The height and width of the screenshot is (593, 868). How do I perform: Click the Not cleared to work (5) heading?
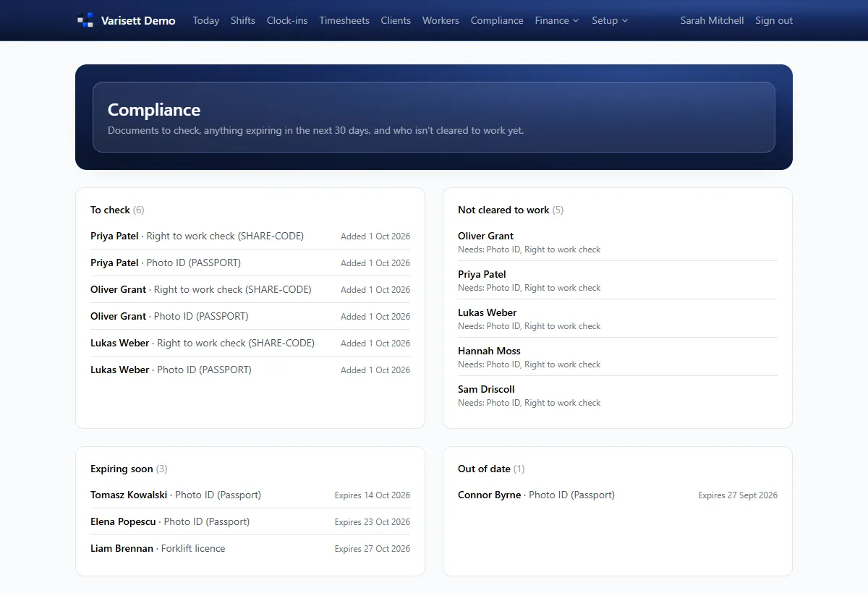click(x=511, y=210)
